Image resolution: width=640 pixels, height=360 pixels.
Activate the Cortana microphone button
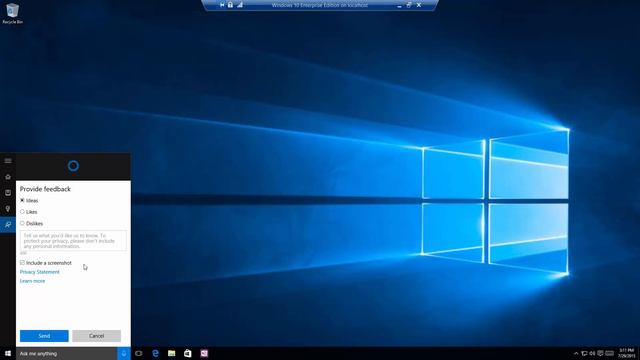pyautogui.click(x=124, y=353)
